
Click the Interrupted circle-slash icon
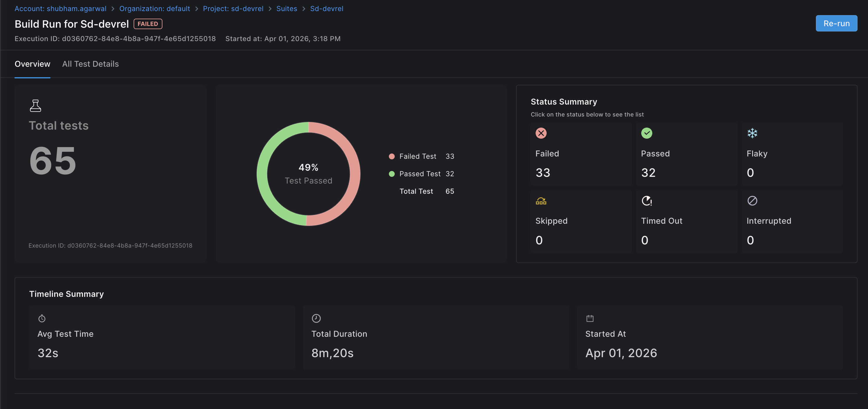coord(752,201)
